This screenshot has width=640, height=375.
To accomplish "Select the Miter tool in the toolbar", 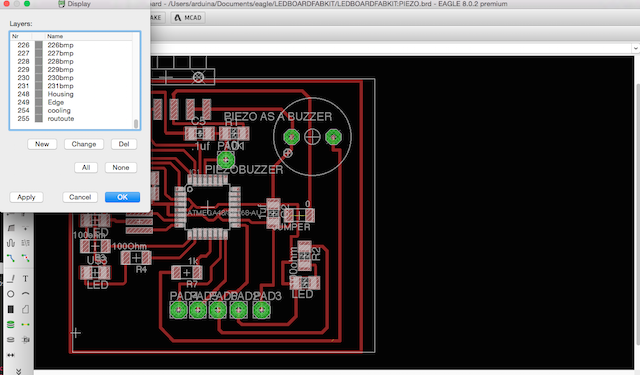I will tap(11, 228).
